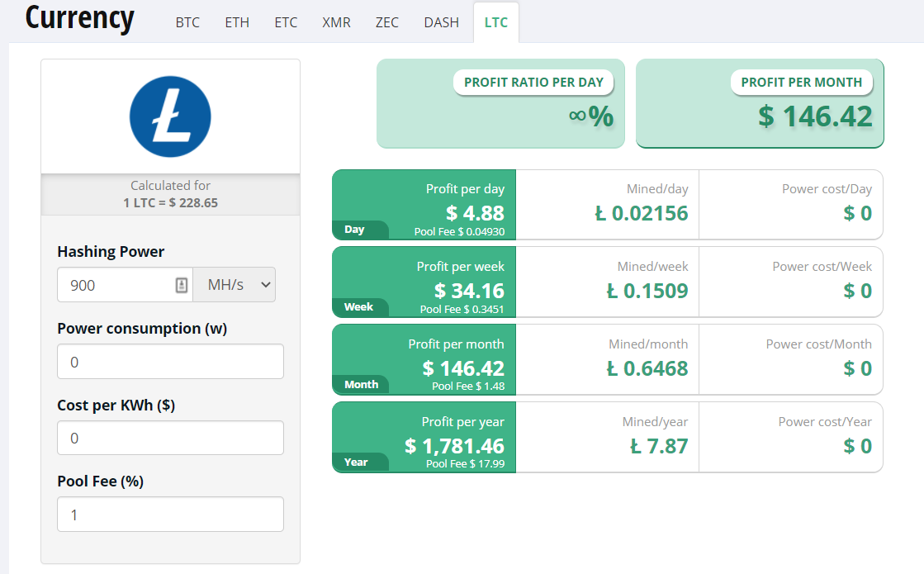The image size is (924, 574).
Task: Click the Pool Fee $ 0.3451 text
Action: coord(462,309)
